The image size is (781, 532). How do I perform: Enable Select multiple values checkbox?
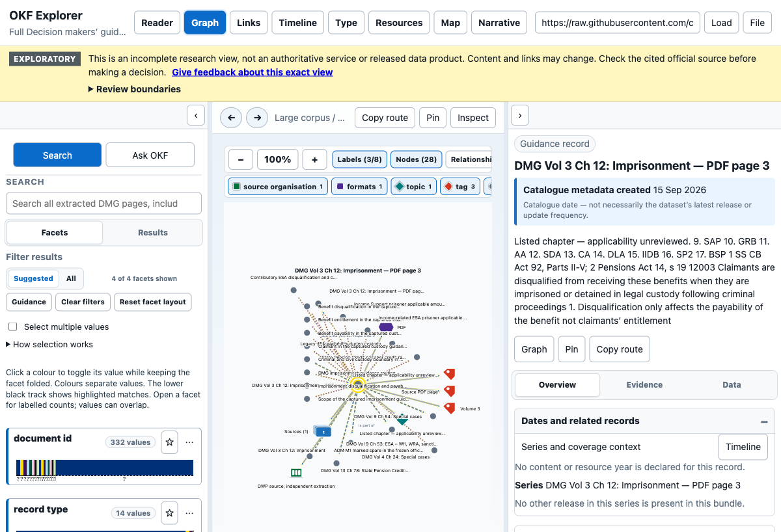click(x=12, y=326)
